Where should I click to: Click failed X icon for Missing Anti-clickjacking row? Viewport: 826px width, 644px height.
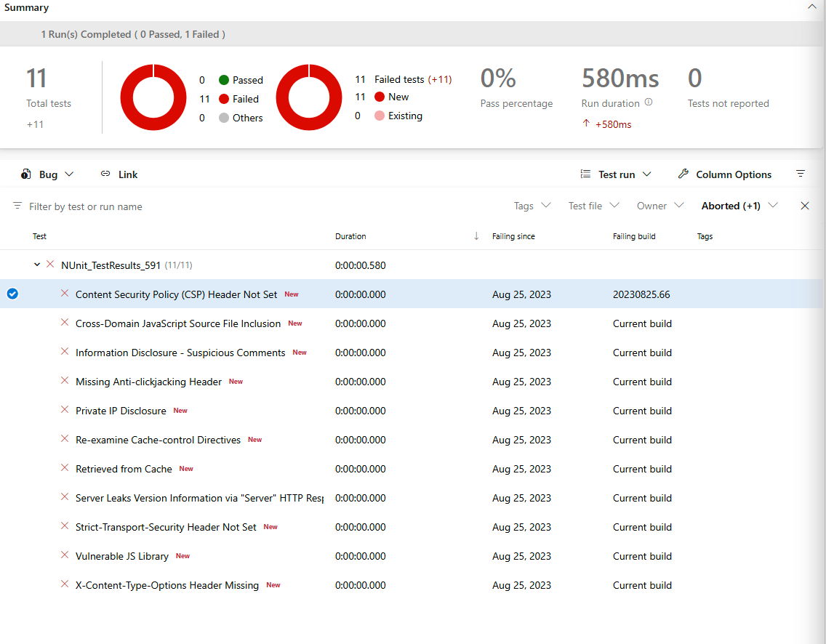[64, 380]
